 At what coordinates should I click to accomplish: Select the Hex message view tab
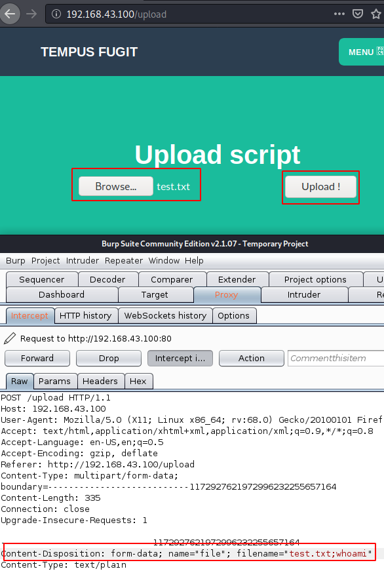pyautogui.click(x=138, y=382)
